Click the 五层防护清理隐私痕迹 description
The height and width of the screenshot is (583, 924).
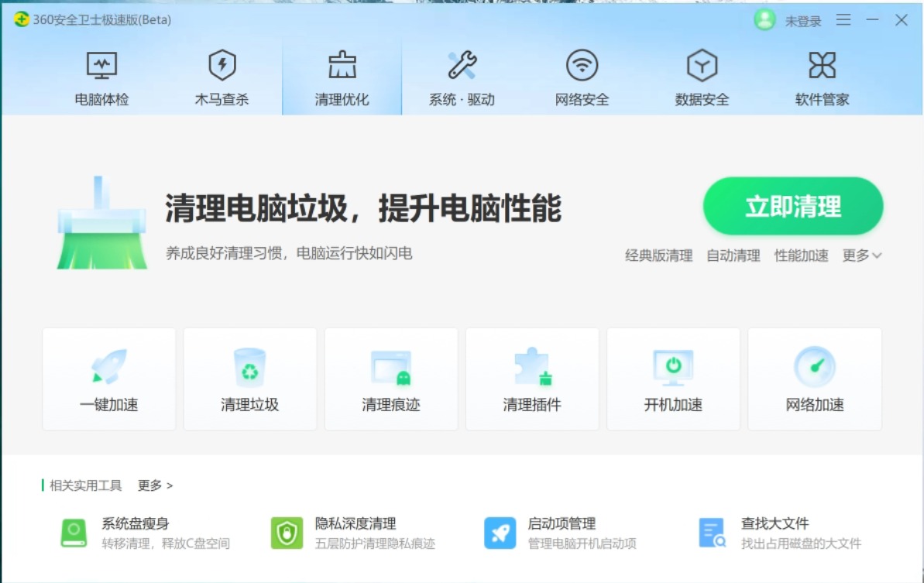375,544
